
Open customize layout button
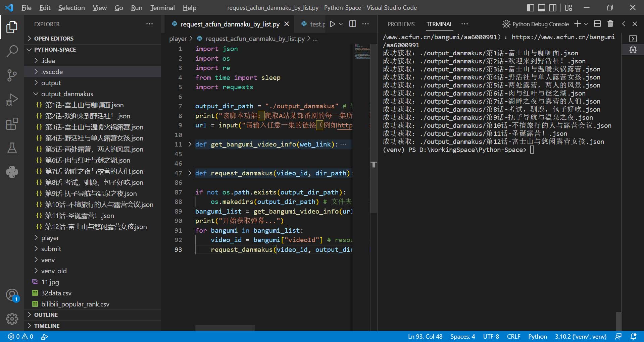point(568,8)
